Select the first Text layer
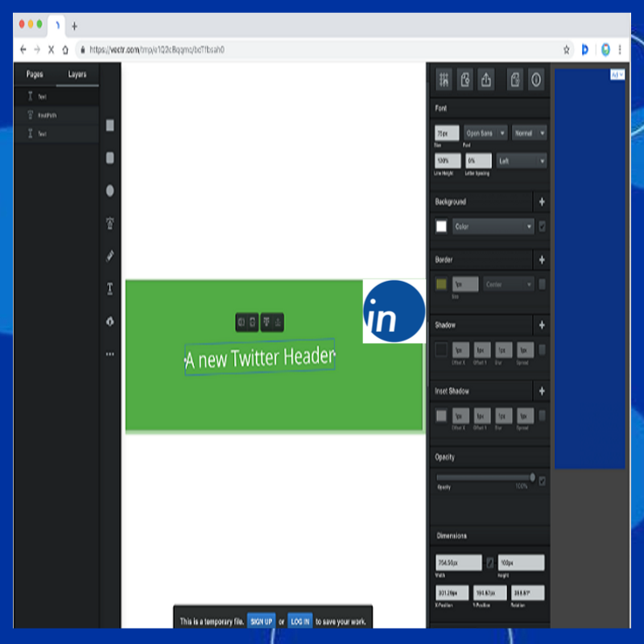644x644 pixels. click(x=56, y=97)
